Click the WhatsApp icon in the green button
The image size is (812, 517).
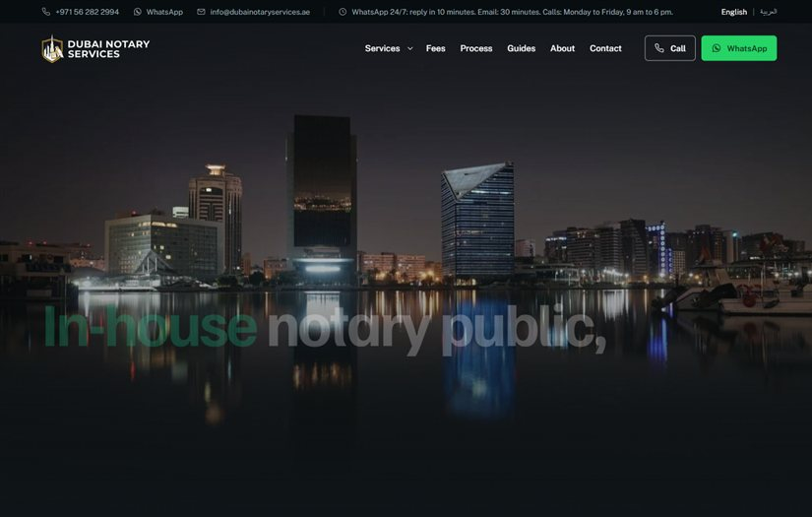point(717,48)
